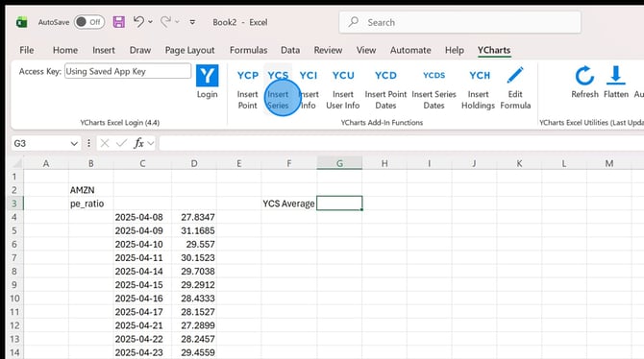This screenshot has height=359, width=644.
Task: Select the YCharts ribbon tab
Action: point(494,50)
